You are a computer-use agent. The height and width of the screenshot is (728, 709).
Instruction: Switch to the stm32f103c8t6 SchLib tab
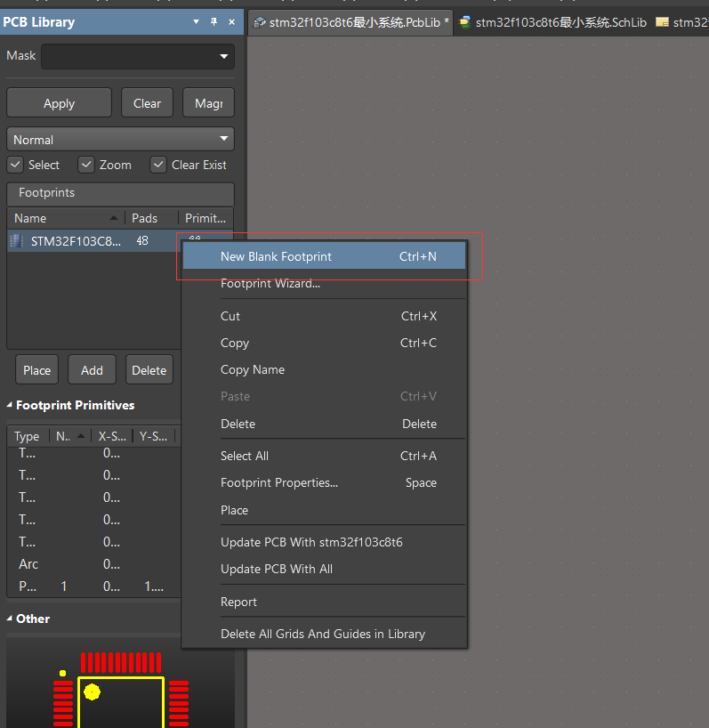click(552, 22)
